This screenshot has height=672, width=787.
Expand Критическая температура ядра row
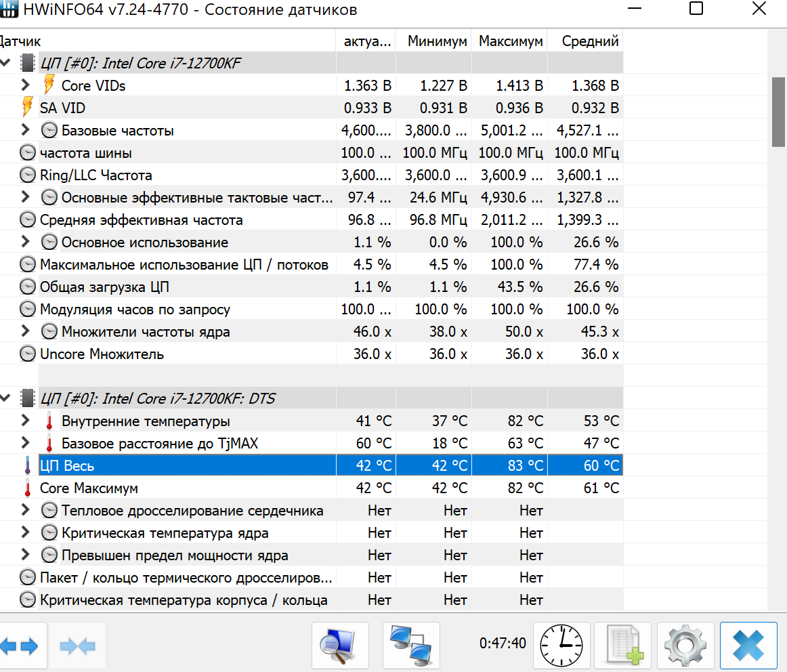[25, 532]
